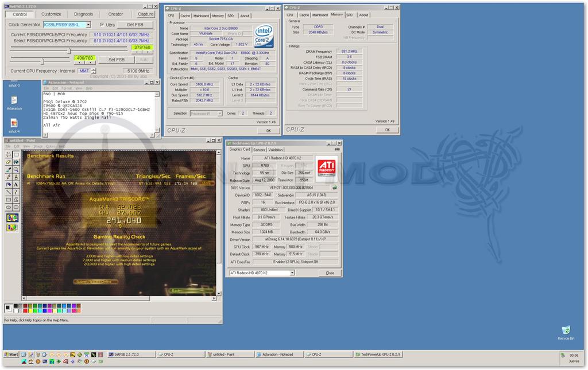This screenshot has width=588, height=370.
Task: Activate the Magnifier tool in Paint
Action: tap(16, 169)
